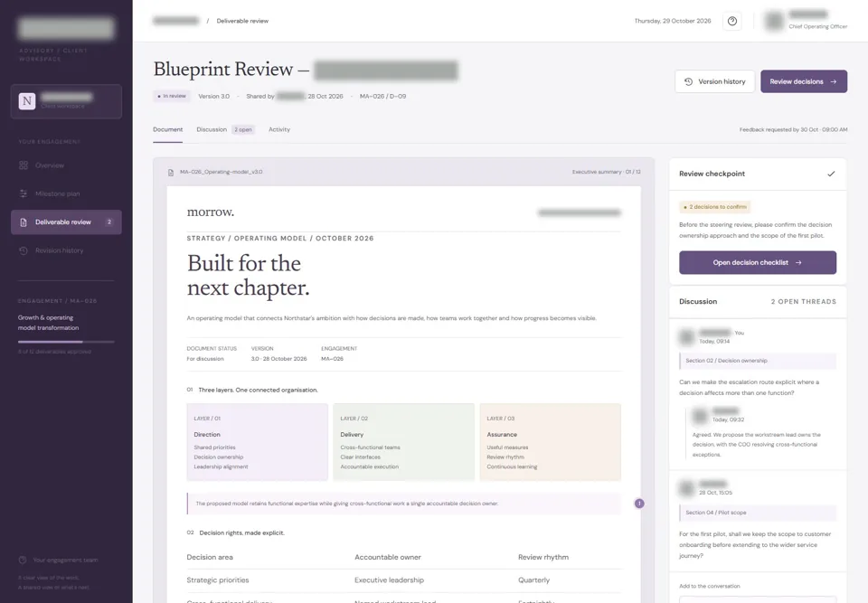Click the Deliverable review breadcrumb
The image size is (868, 603).
pos(242,21)
